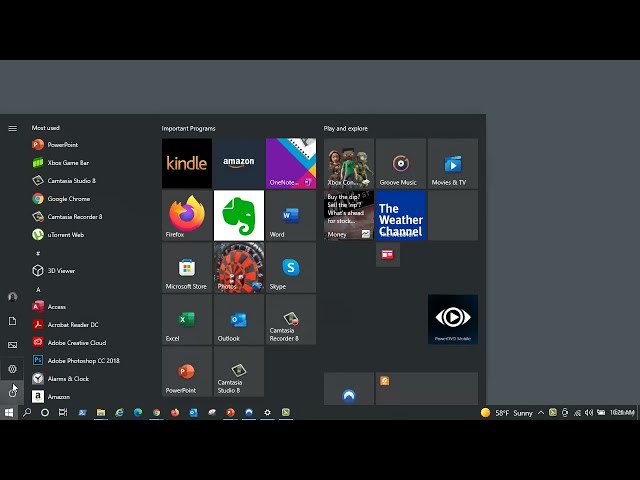Open the Settings gear on the taskbar
Screen dimensions: 640x480
pyautogui.click(x=267, y=413)
